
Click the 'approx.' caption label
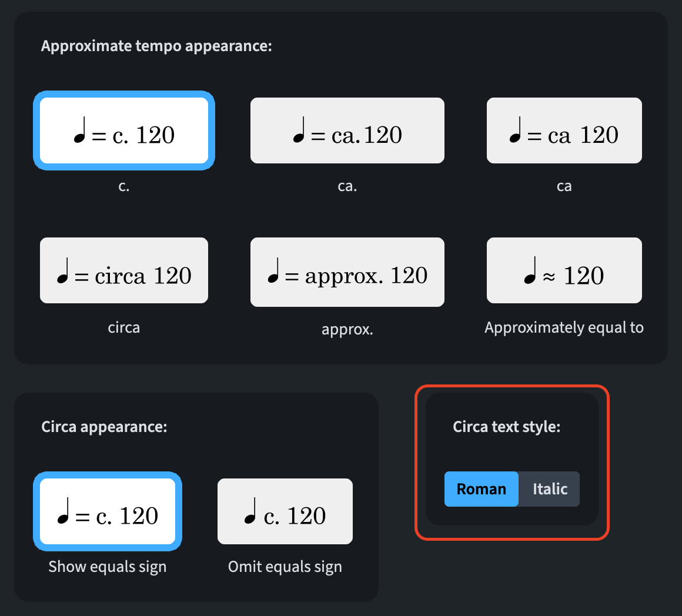pyautogui.click(x=347, y=330)
